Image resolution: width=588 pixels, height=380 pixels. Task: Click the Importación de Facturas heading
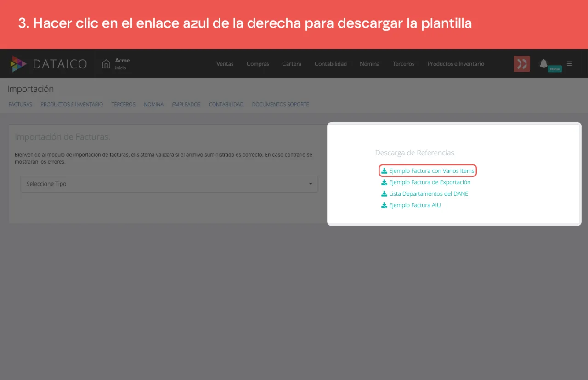[62, 137]
